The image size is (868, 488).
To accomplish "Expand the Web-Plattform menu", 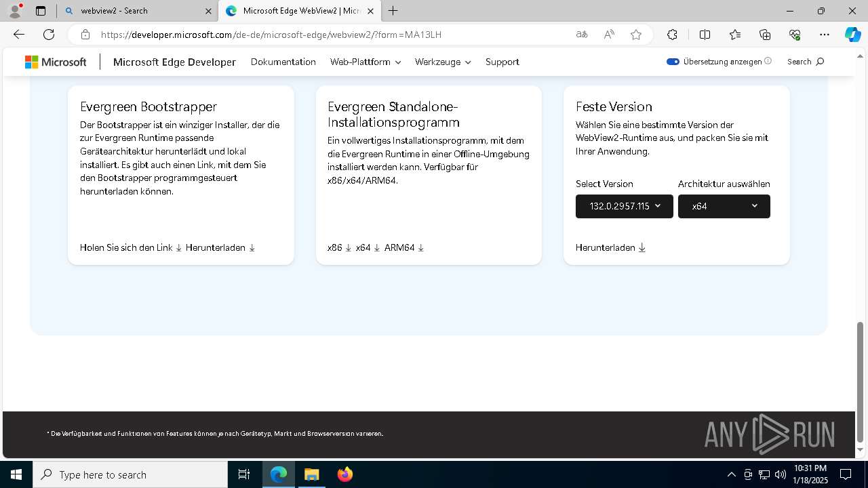I will [366, 62].
